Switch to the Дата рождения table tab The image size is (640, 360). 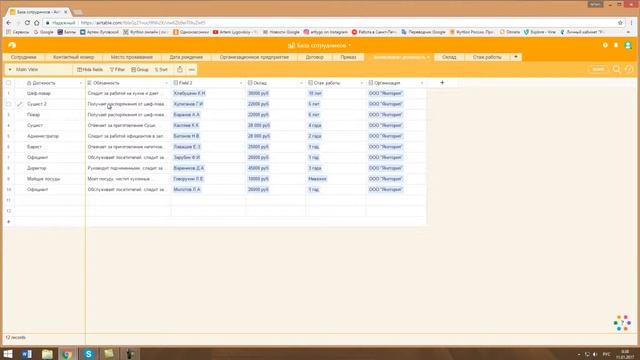(x=186, y=57)
